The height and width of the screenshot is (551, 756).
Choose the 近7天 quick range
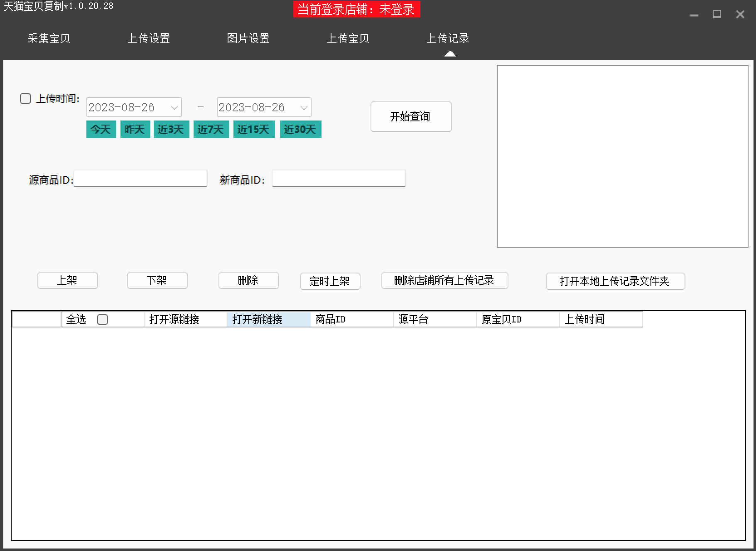[211, 129]
